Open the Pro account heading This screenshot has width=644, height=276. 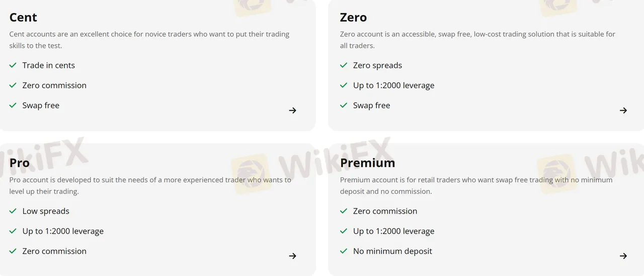(20, 163)
